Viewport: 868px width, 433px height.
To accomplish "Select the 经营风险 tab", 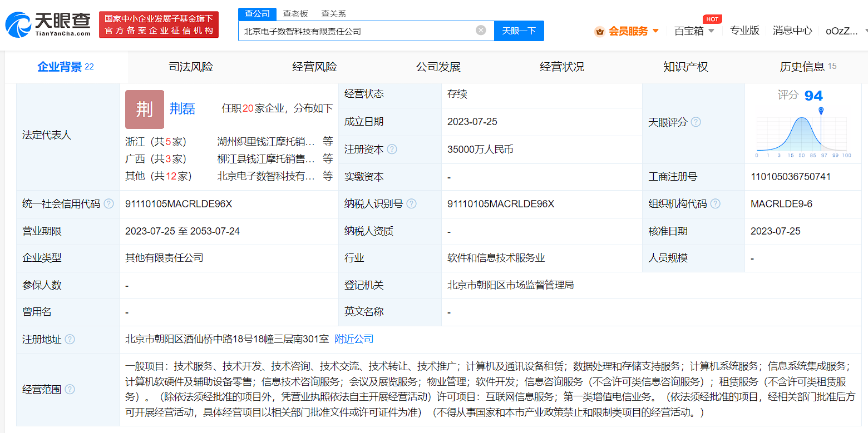I will point(314,67).
